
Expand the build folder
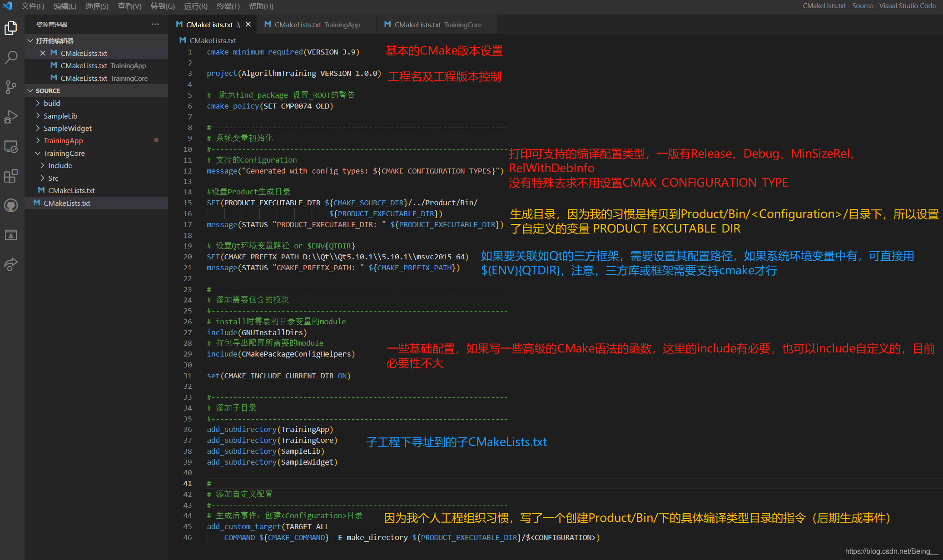point(38,103)
